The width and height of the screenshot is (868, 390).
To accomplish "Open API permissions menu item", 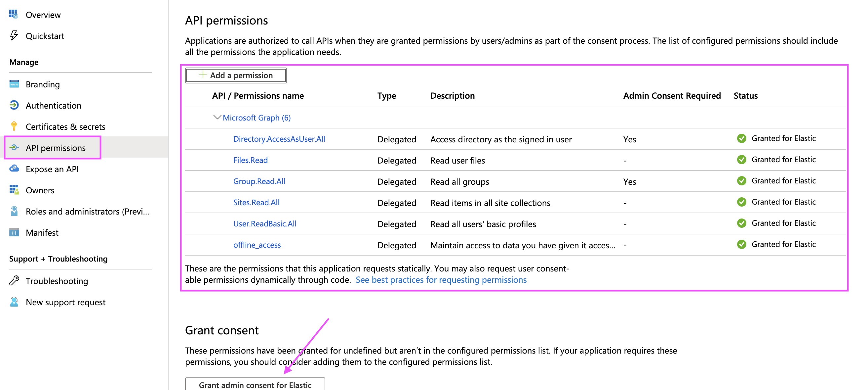I will tap(56, 148).
